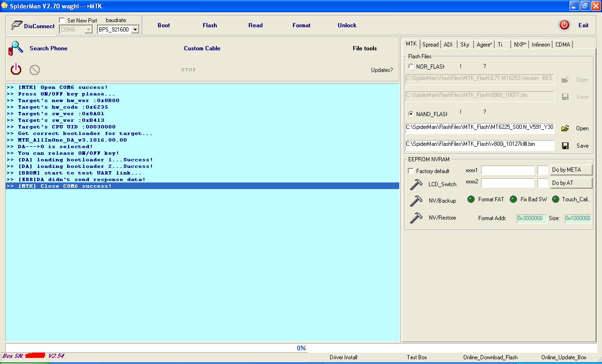Enable the Set New Port checkbox
Screen dimensions: 602x364
tap(62, 21)
